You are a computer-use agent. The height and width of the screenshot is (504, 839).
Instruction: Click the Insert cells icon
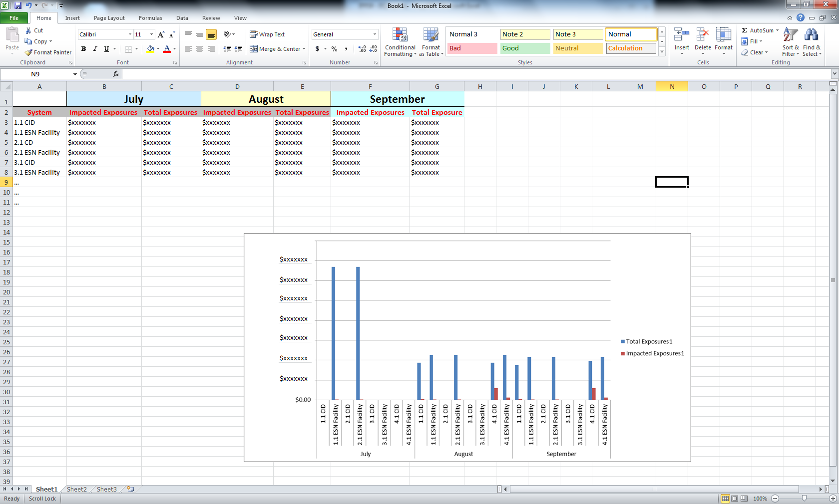click(x=681, y=35)
